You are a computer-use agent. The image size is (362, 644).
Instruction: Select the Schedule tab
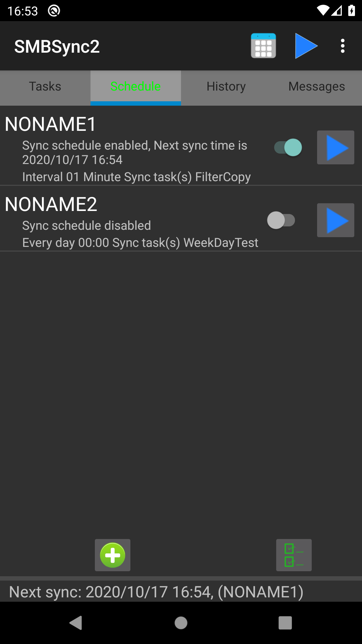(x=136, y=87)
